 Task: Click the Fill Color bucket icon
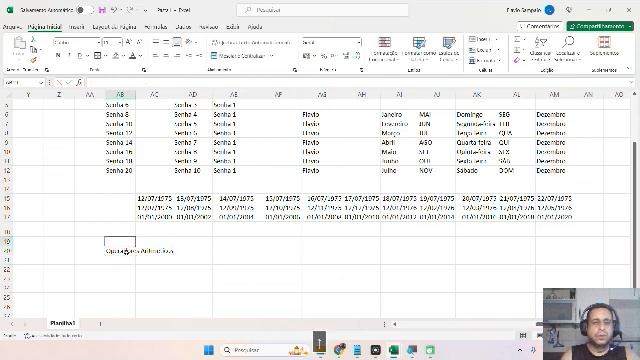tap(116, 56)
